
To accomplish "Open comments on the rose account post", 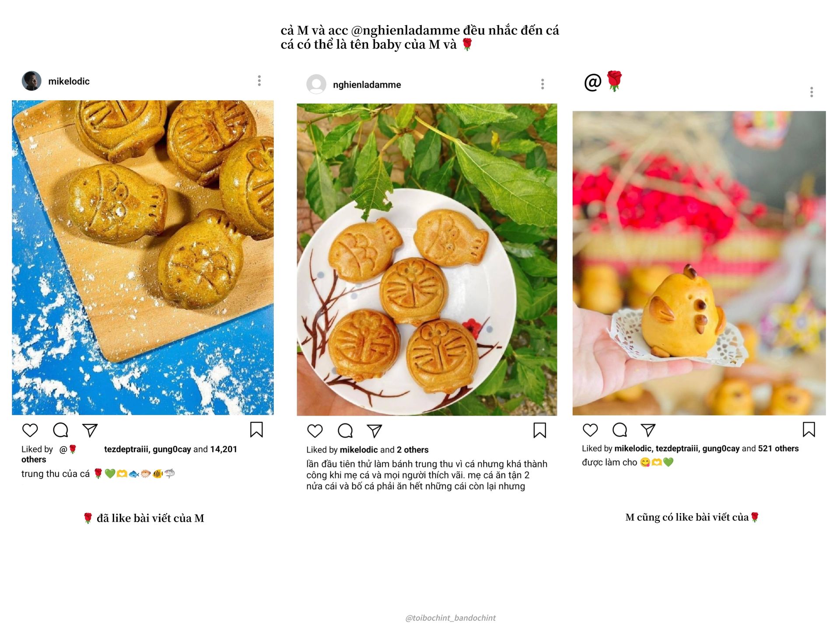I will 620,430.
